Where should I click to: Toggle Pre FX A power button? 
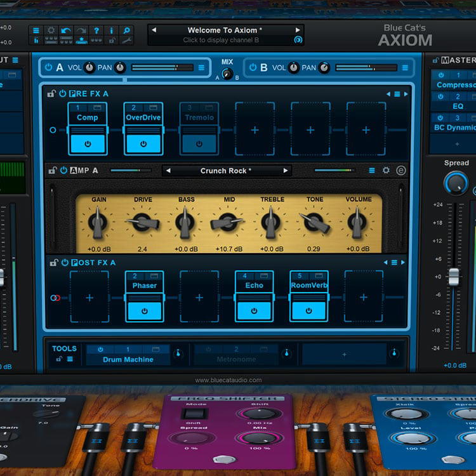coord(63,93)
